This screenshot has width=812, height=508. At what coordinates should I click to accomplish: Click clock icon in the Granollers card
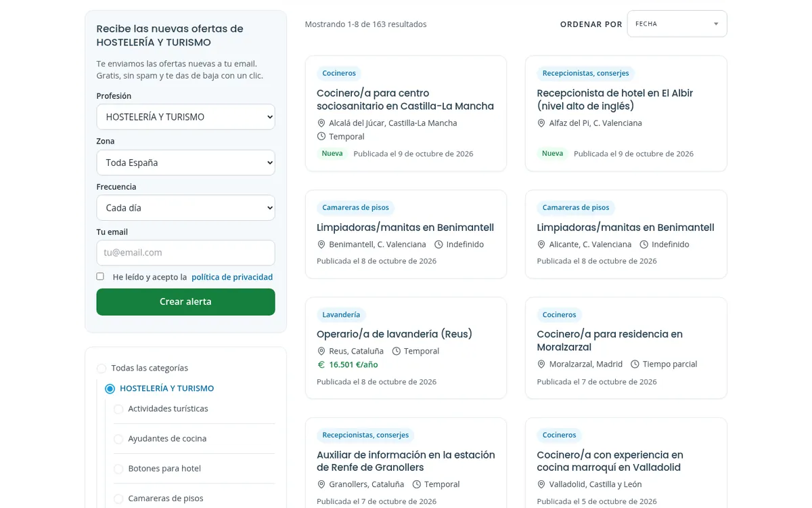pos(417,485)
